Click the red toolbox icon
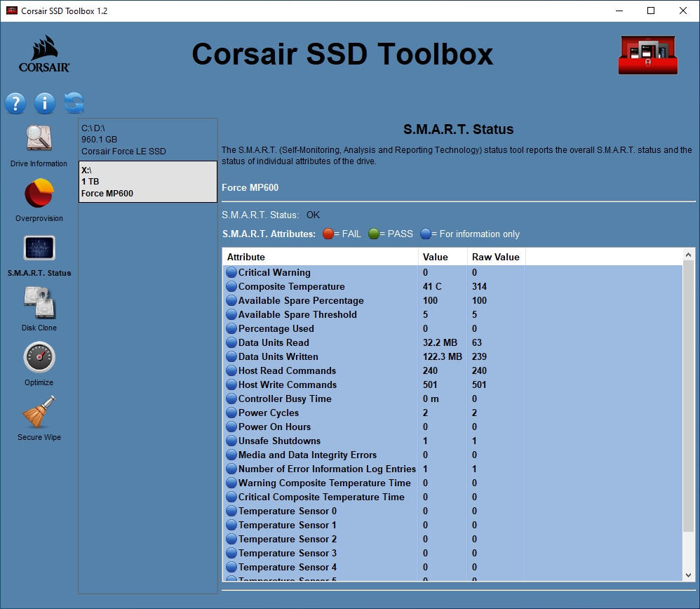Viewport: 700px width, 609px height. [x=648, y=55]
